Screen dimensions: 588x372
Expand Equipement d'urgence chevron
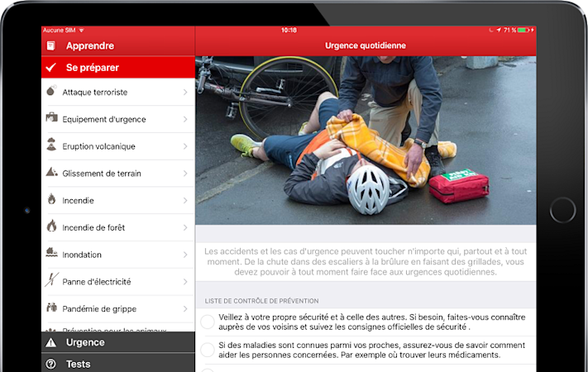click(185, 119)
